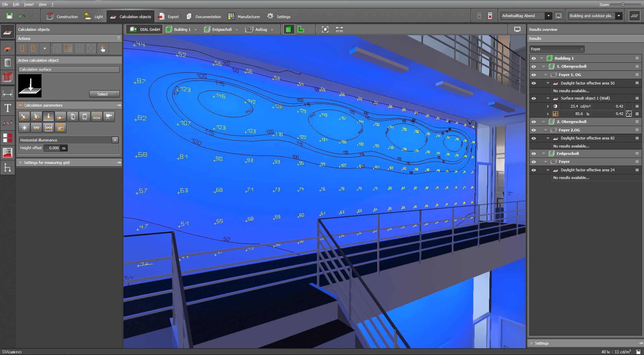644x355 pixels.
Task: Expand the 23.4 cd/m² result row
Action: (548, 106)
